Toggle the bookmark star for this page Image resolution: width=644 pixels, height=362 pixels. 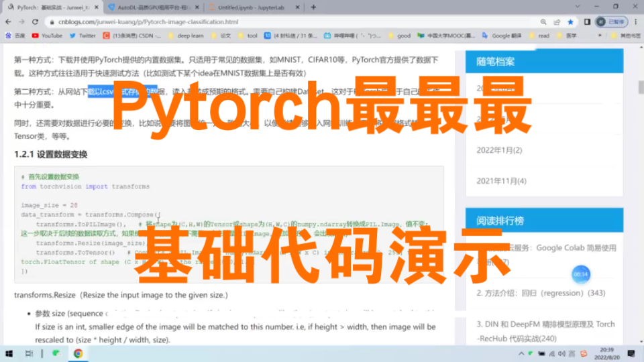click(x=570, y=22)
